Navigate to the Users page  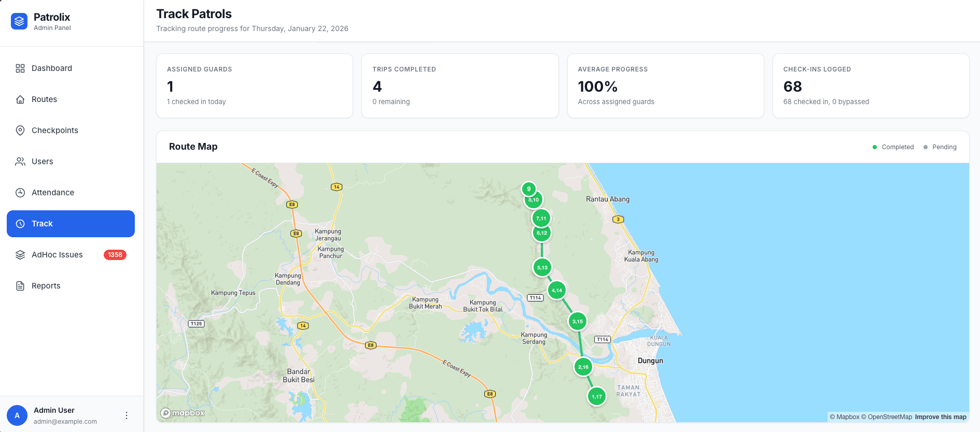click(x=71, y=162)
